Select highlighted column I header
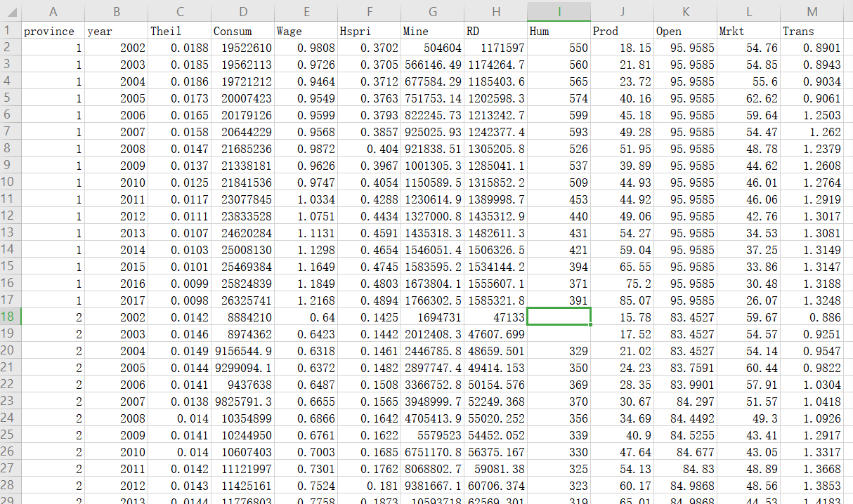 click(x=559, y=11)
